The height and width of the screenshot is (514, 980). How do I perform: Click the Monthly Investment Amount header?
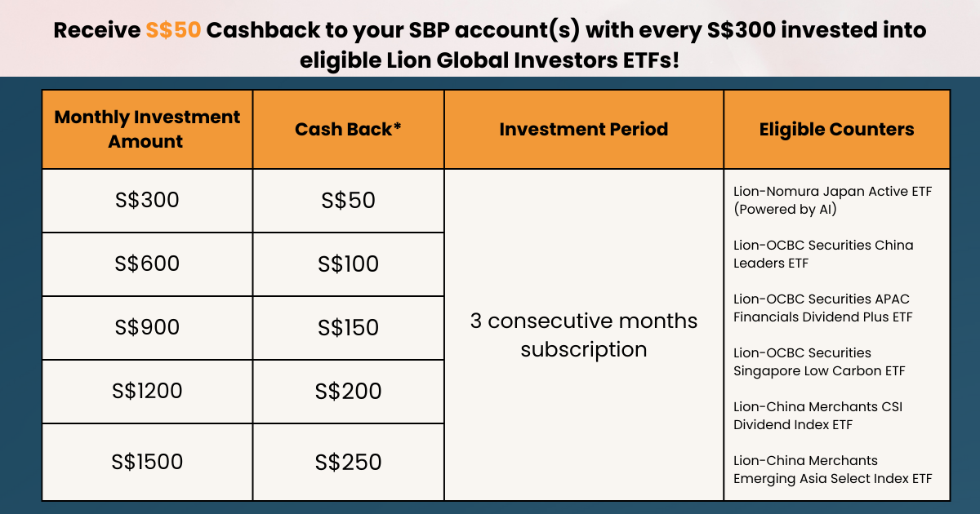click(x=147, y=129)
